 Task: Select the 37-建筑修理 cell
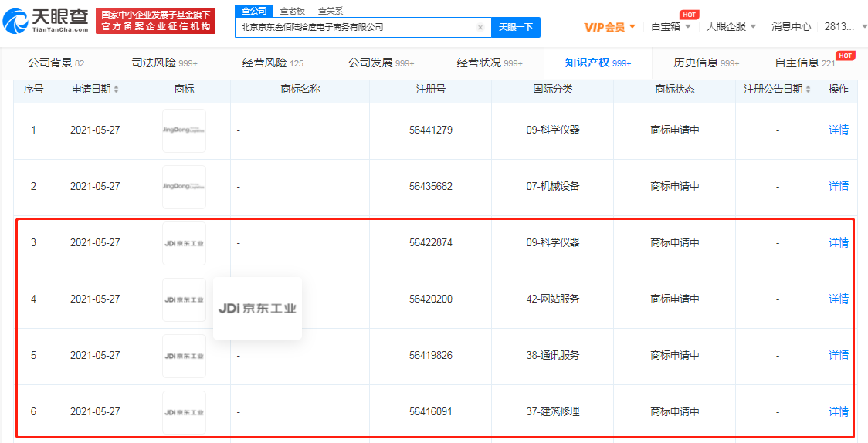tap(552, 413)
